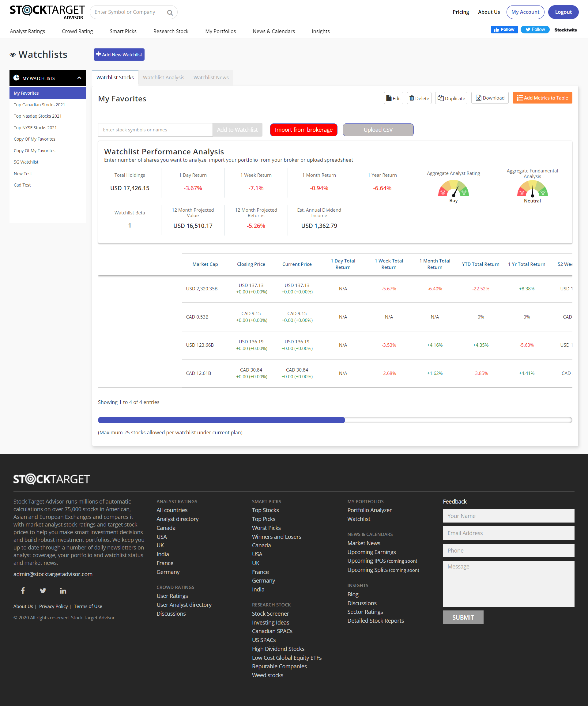Open the footer High Dividend Stocks link
This screenshot has height=706, width=588.
tap(278, 649)
